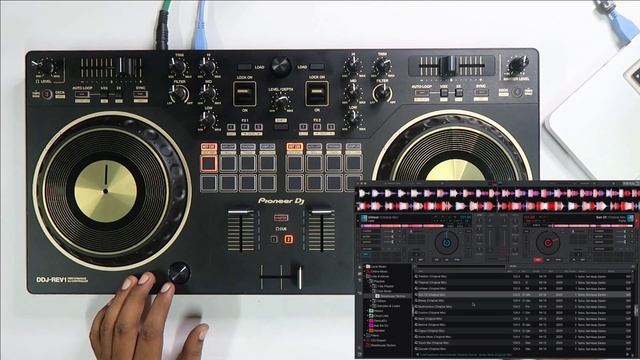Open Local Music folder in browser tree
Screen dimensions: 640x360
(379, 267)
